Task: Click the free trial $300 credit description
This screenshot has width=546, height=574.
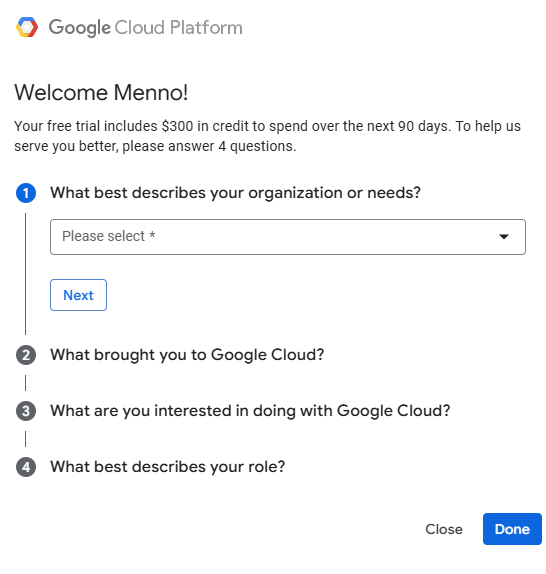Action: coord(267,136)
